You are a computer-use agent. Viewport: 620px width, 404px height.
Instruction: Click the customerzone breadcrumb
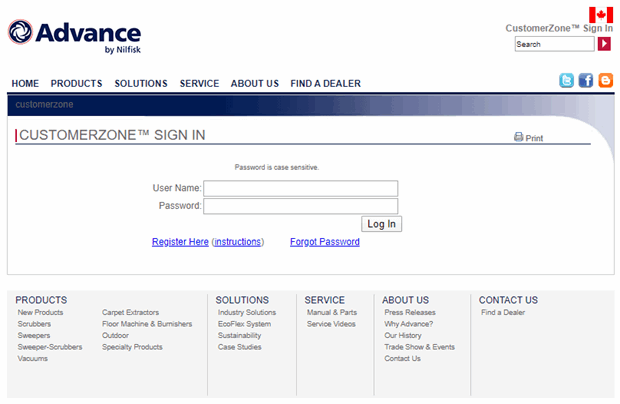coord(44,105)
